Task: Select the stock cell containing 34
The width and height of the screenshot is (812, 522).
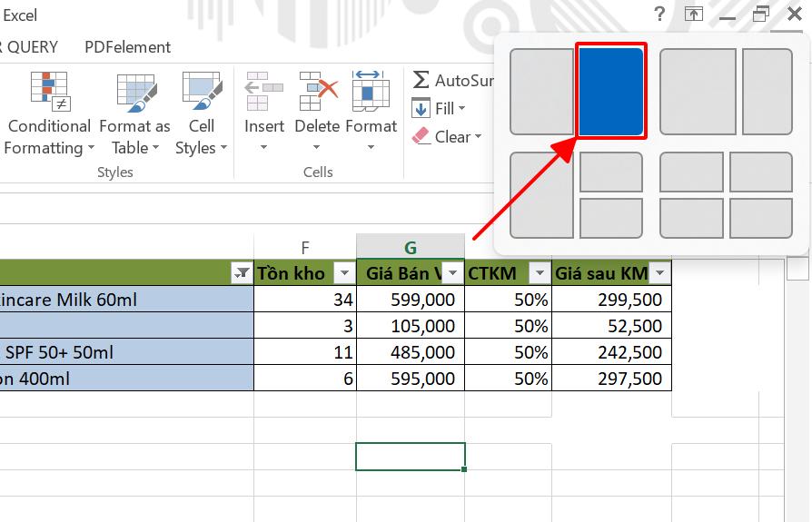Action: point(305,299)
